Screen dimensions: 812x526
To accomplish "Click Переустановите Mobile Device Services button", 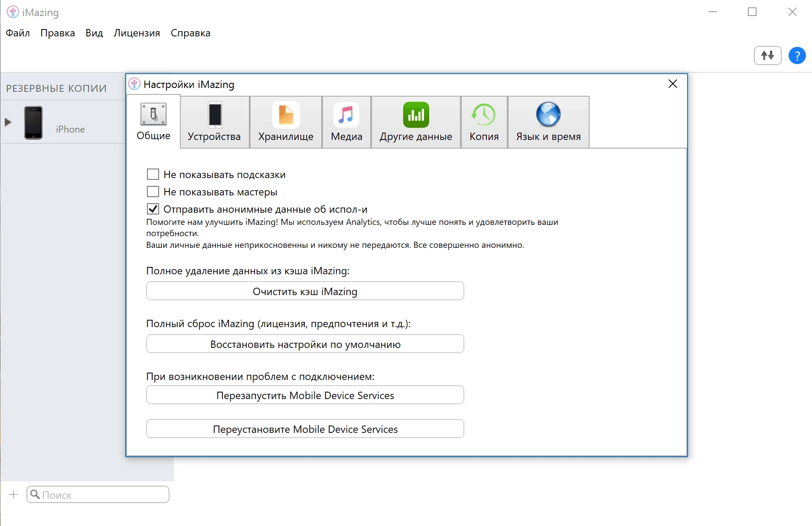I will click(x=305, y=429).
